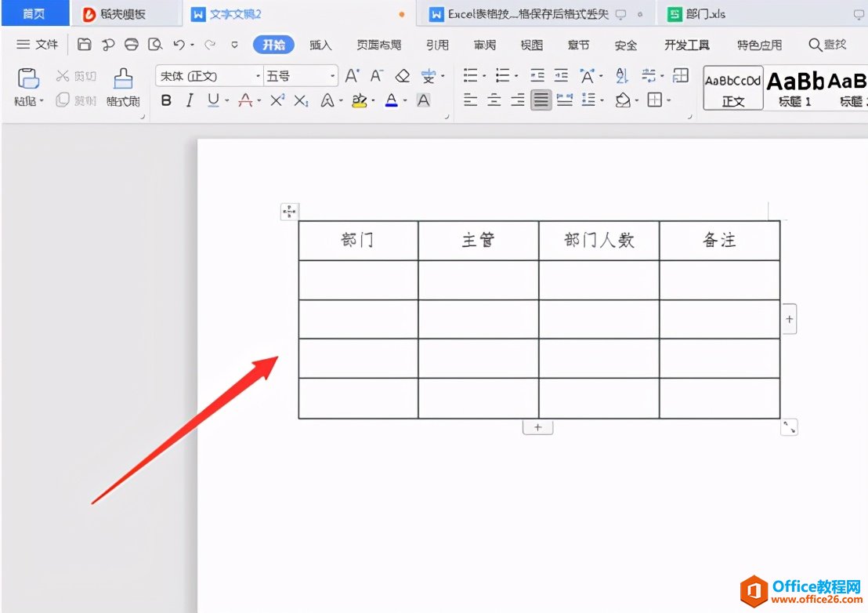The image size is (868, 613).
Task: Expand the Paste (粘贴) dropdown arrow
Action: [42, 101]
